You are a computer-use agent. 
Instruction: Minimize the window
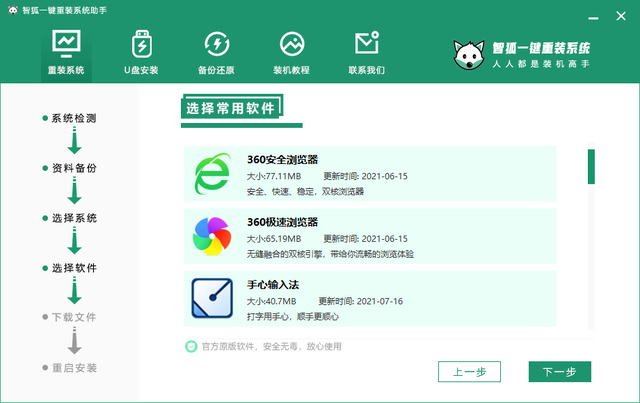[593, 18]
